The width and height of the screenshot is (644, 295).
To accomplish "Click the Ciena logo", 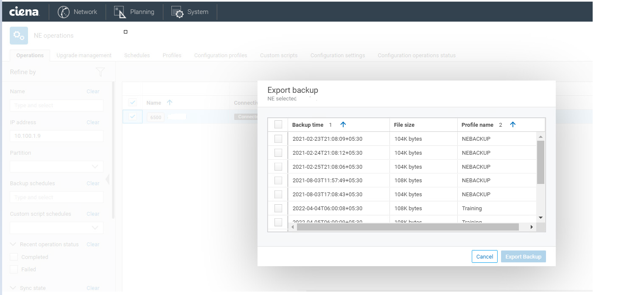I will (x=24, y=11).
